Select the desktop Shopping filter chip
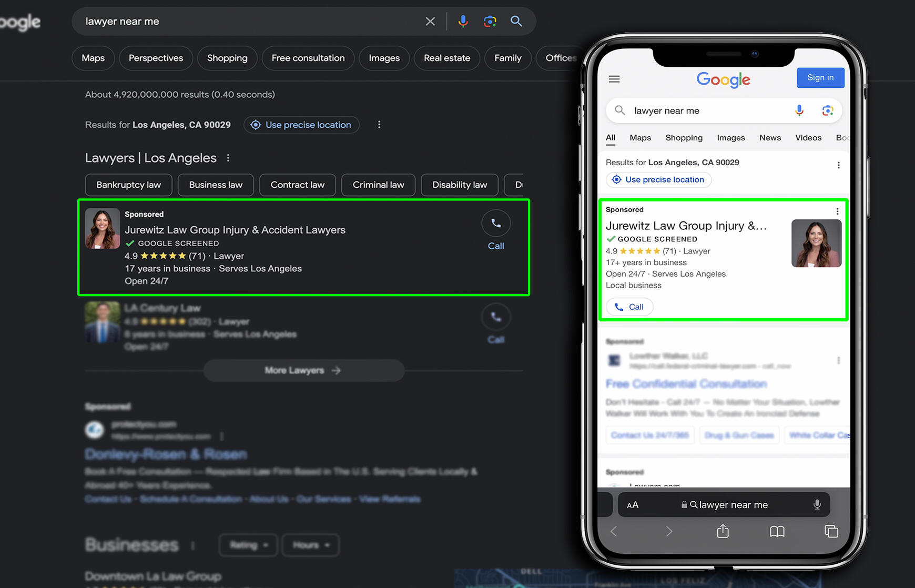This screenshot has width=915, height=588. [x=227, y=58]
